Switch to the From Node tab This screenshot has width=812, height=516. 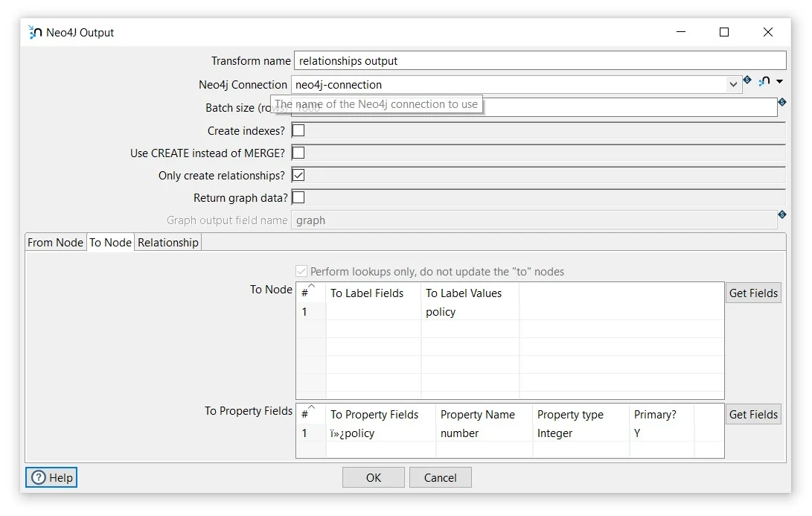[x=54, y=242]
